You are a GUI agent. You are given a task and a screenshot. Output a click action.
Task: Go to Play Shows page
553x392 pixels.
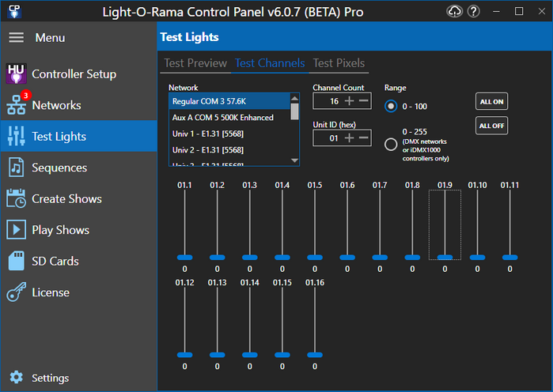point(60,230)
